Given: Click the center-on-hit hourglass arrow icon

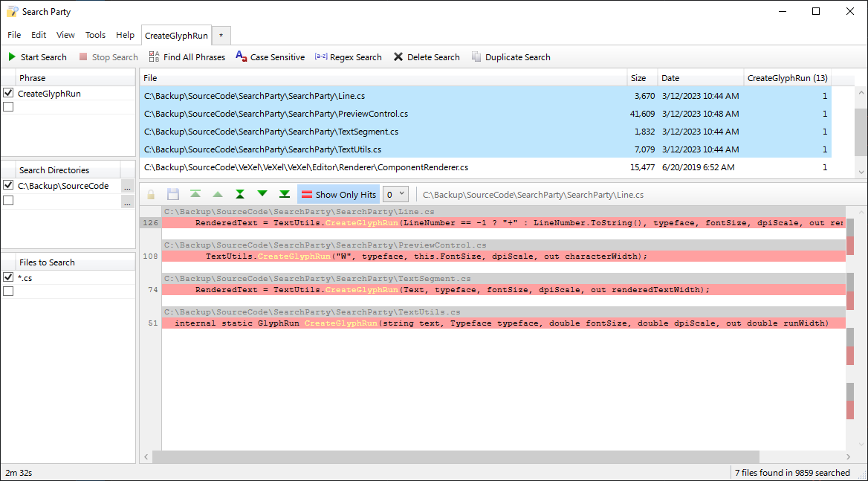Looking at the screenshot, I should [240, 194].
